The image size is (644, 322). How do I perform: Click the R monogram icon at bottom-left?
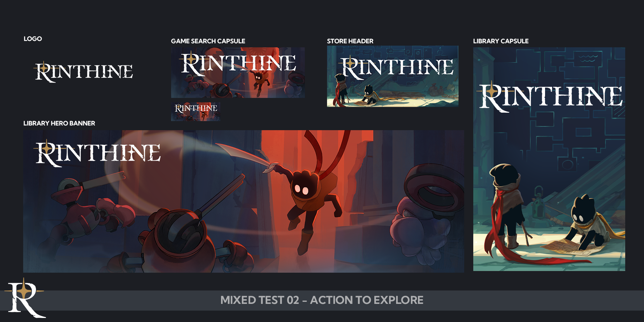coord(25,298)
